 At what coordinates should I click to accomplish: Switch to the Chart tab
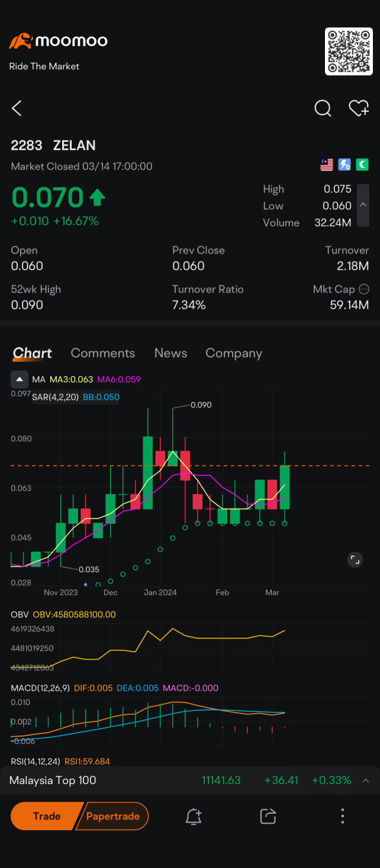click(33, 353)
